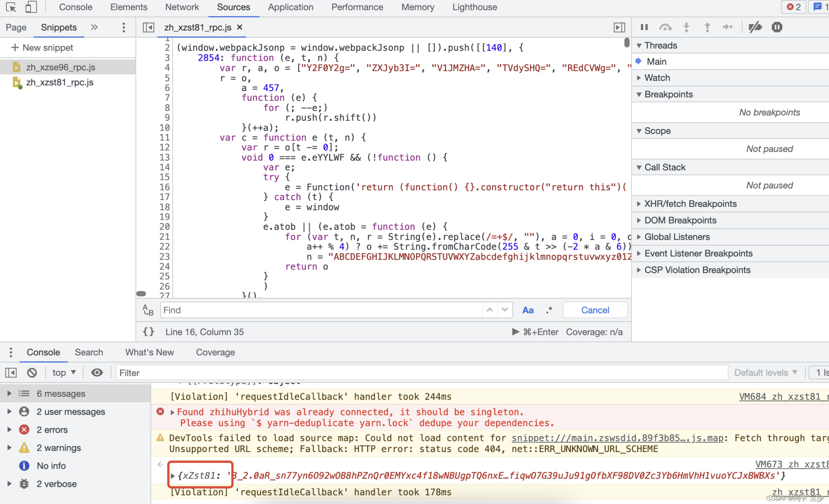Image resolution: width=829 pixels, height=504 pixels.
Task: Toggle match case in the Find bar
Action: click(x=527, y=310)
